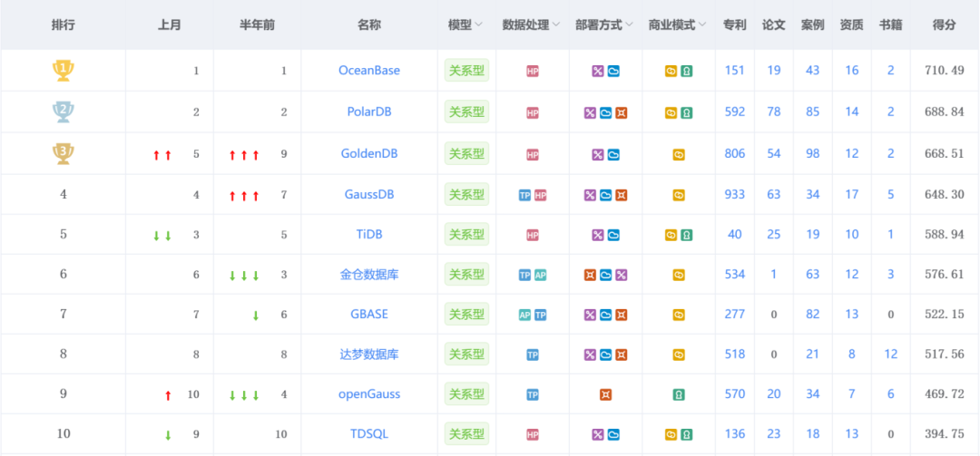Open the 数据处理 column filter dropdown
The image size is (980, 456).
[555, 25]
